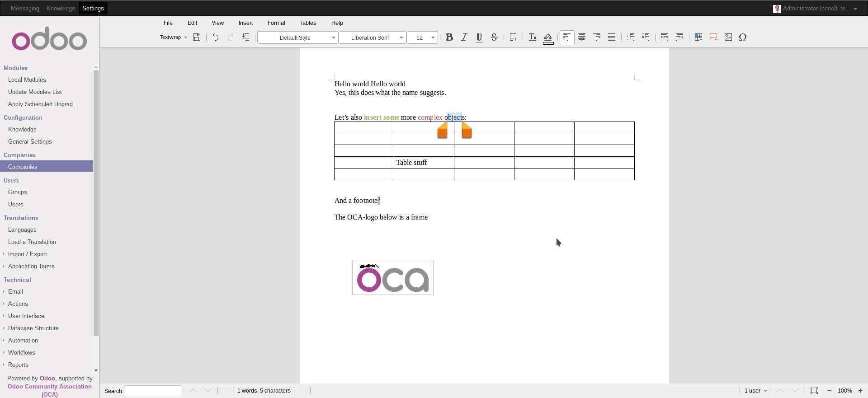Undo the last edit

tap(216, 37)
